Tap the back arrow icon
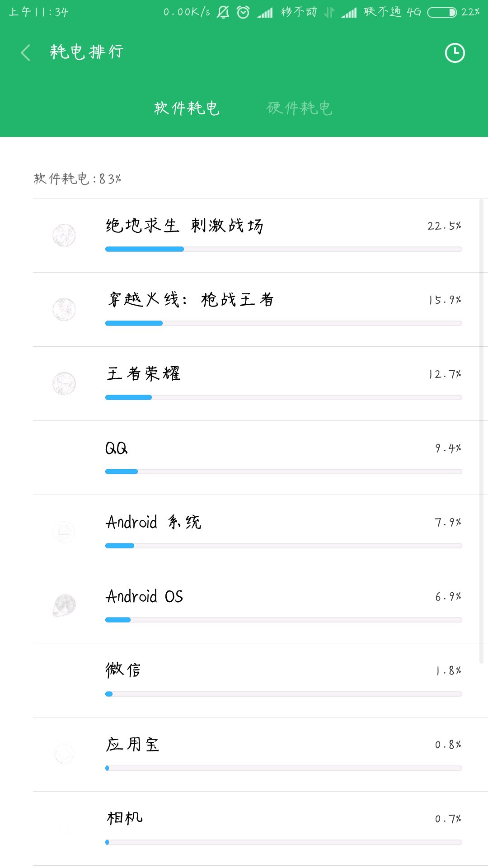Image resolution: width=488 pixels, height=868 pixels. (x=26, y=53)
